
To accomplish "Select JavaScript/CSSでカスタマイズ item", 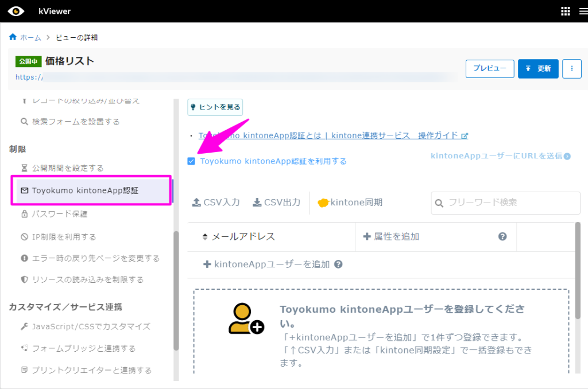I will coord(91,326).
